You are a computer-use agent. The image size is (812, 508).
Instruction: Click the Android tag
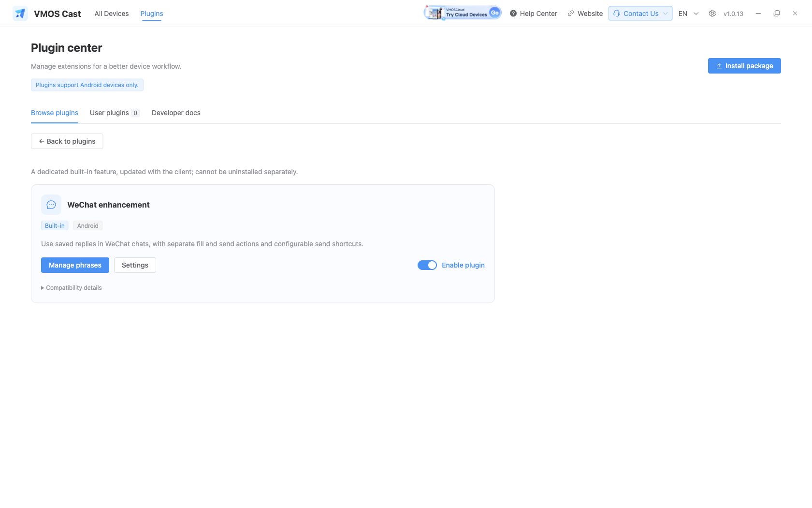pos(88,226)
